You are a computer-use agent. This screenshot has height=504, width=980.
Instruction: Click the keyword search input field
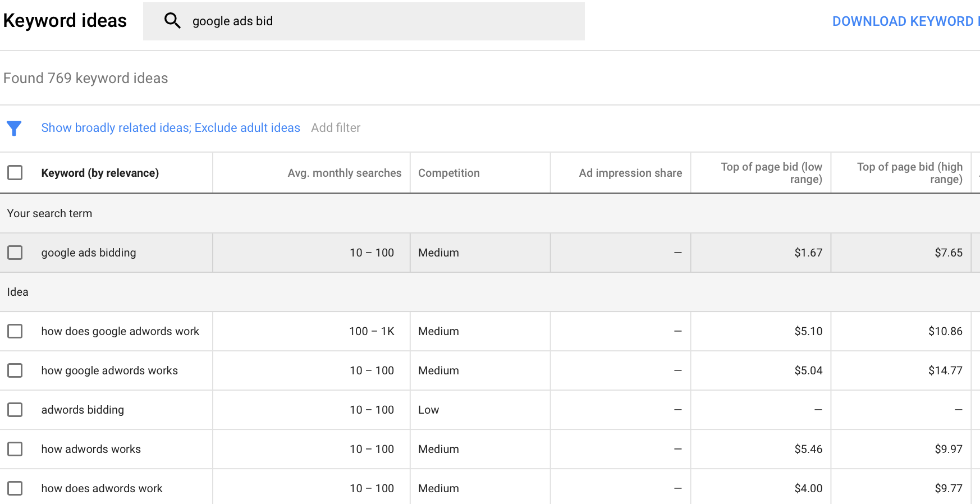(364, 21)
